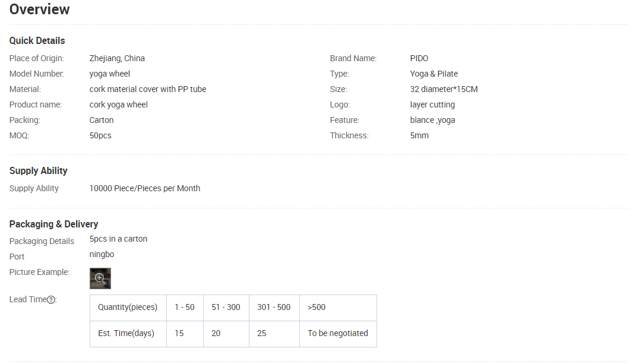Select the Quick Details section heading
The image size is (636, 364).
(37, 40)
